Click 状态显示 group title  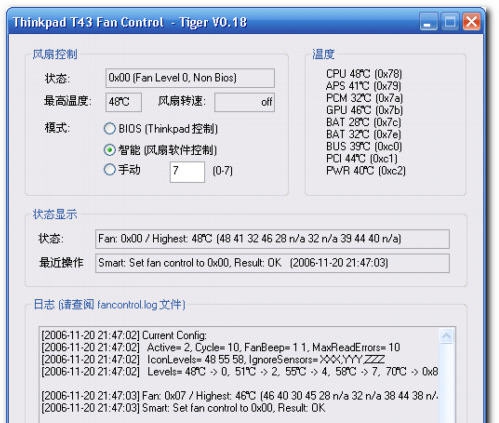pos(55,214)
